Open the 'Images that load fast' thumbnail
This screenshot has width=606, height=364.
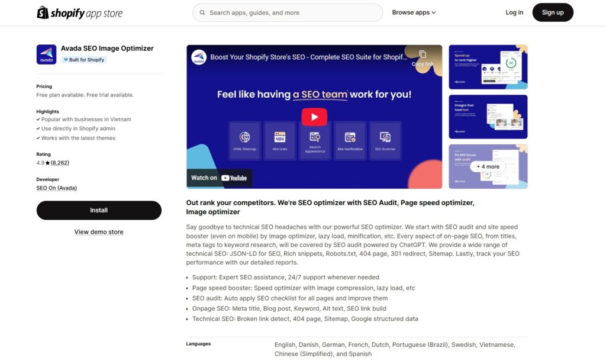click(488, 117)
